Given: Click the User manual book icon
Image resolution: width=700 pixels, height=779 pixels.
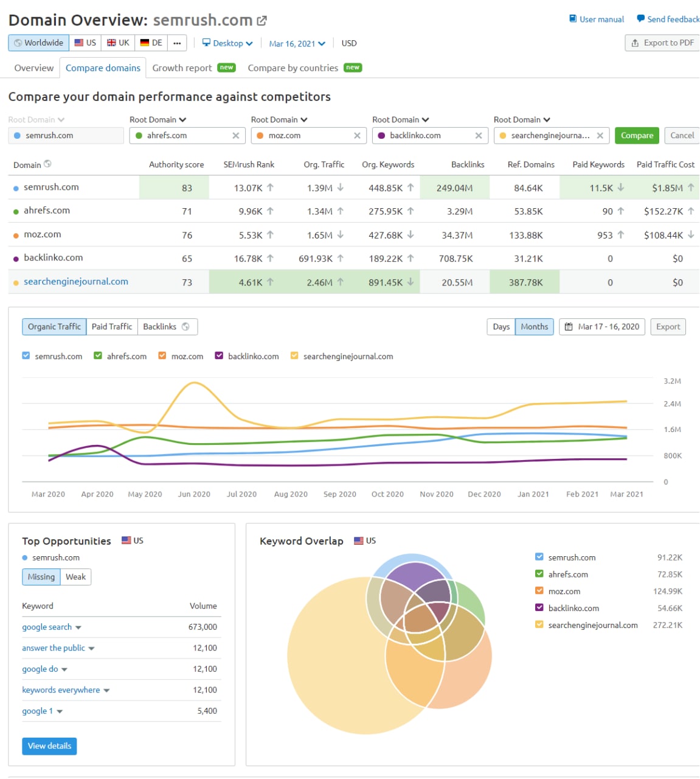Looking at the screenshot, I should pyautogui.click(x=573, y=19).
